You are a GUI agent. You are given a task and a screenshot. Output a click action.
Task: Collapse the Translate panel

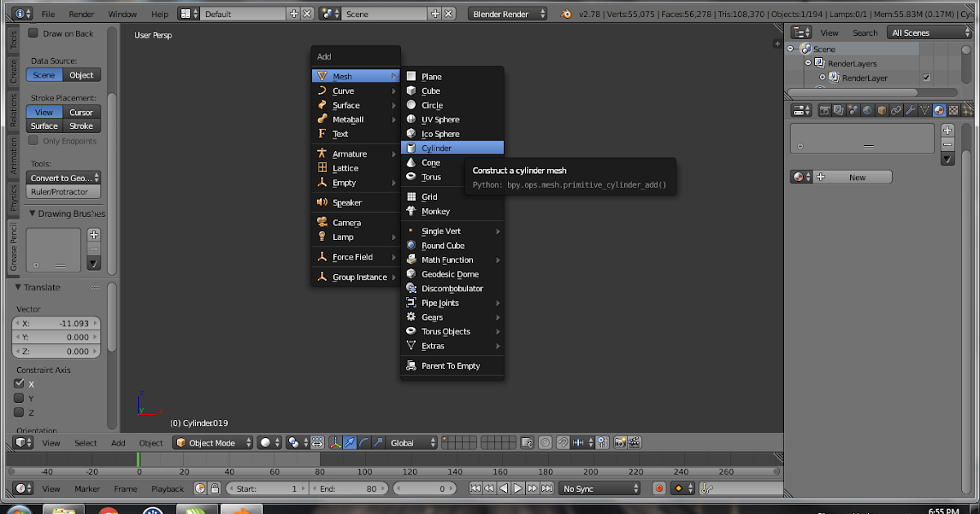19,287
